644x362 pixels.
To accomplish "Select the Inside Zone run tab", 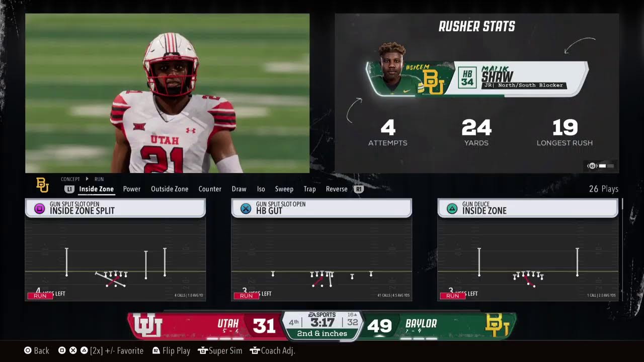I will click(x=96, y=189).
